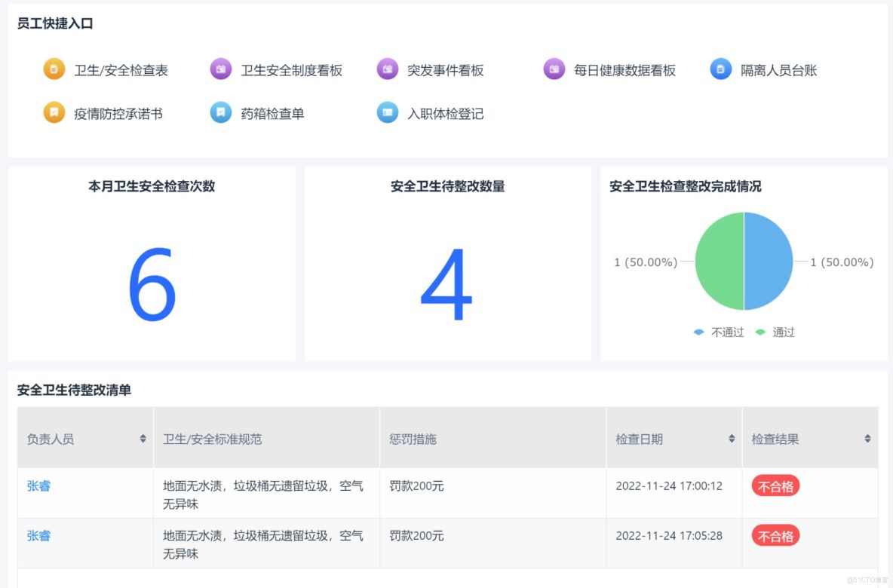The height and width of the screenshot is (588, 893).
Task: 打开入职体检登记图标
Action: tap(387, 112)
